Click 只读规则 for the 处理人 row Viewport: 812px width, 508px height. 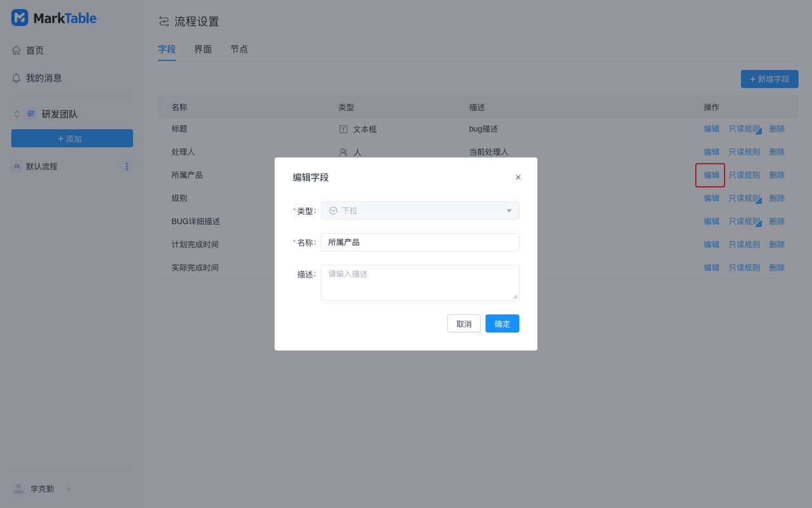(x=744, y=152)
